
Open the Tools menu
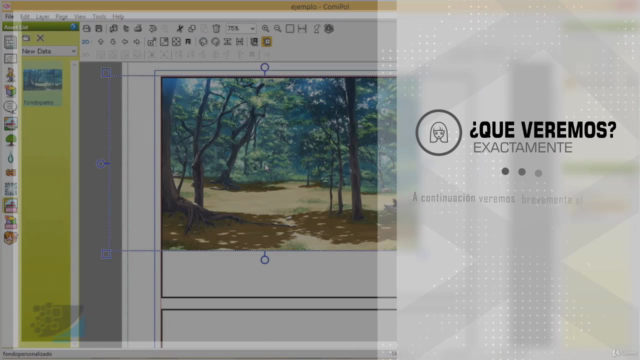pos(99,17)
